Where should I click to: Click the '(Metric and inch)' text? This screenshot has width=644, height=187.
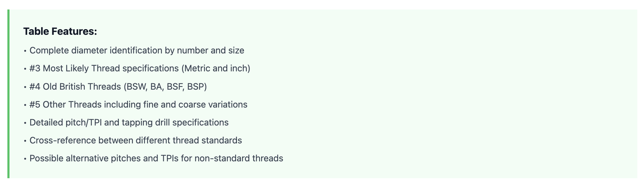pos(215,69)
